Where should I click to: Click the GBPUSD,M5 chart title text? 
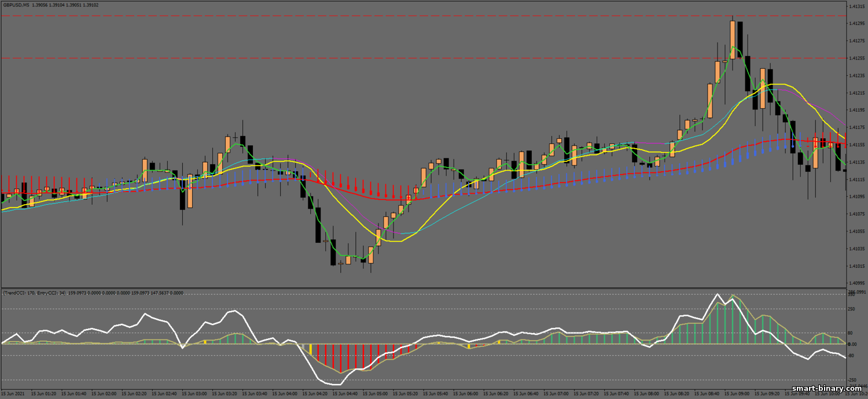[x=17, y=5]
